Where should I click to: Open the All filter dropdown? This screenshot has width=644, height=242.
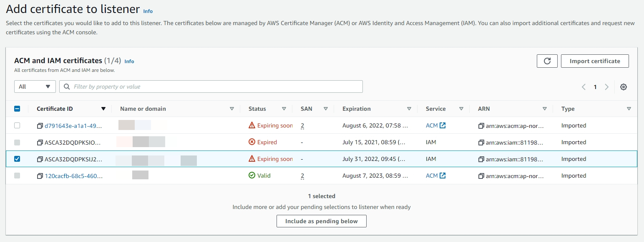(x=35, y=87)
